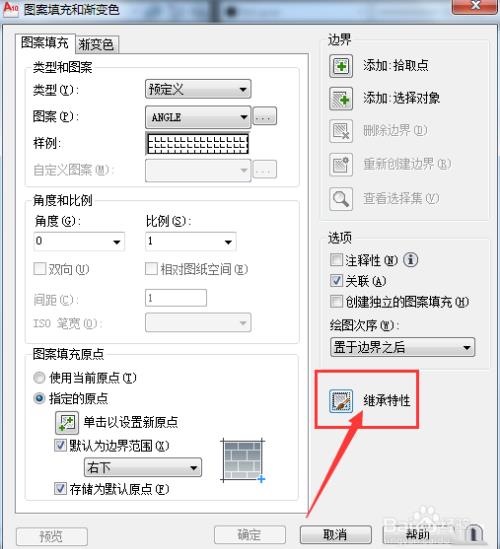Click the Add: Pick Points (拾取点) icon

pos(341,66)
